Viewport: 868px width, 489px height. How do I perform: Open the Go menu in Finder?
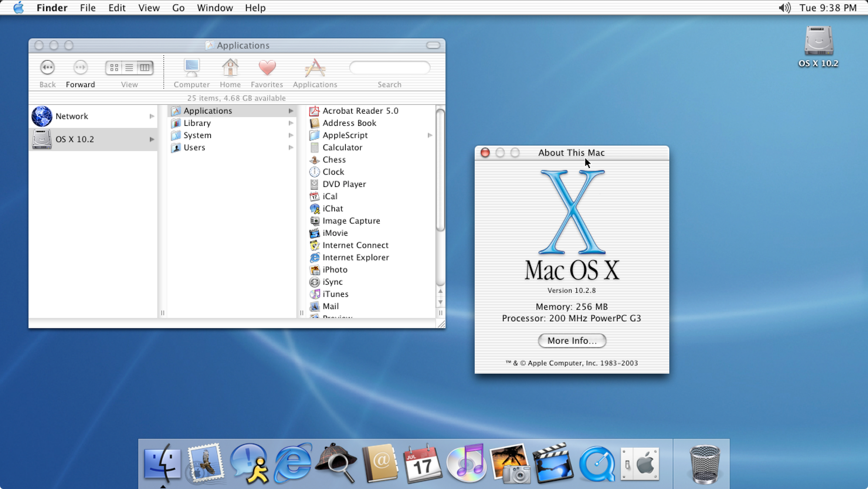coord(179,8)
